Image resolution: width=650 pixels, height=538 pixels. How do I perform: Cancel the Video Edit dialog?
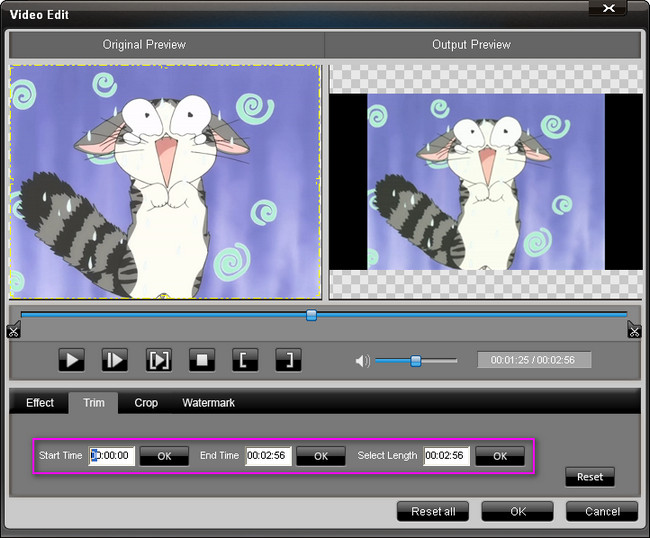[602, 511]
